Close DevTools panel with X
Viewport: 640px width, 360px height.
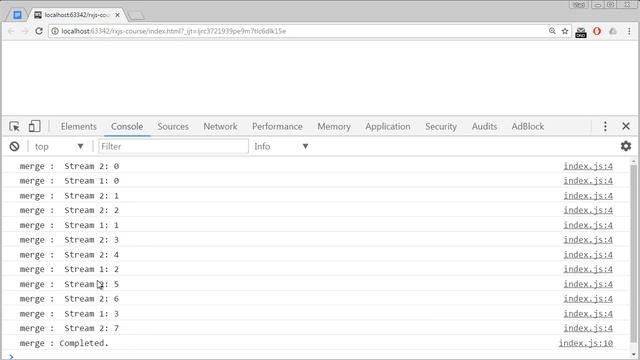(x=626, y=127)
